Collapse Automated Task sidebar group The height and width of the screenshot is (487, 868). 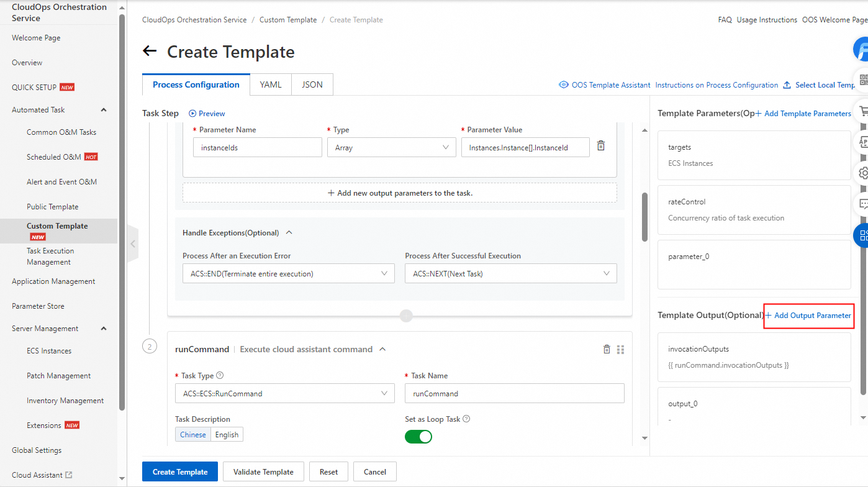[x=104, y=110]
